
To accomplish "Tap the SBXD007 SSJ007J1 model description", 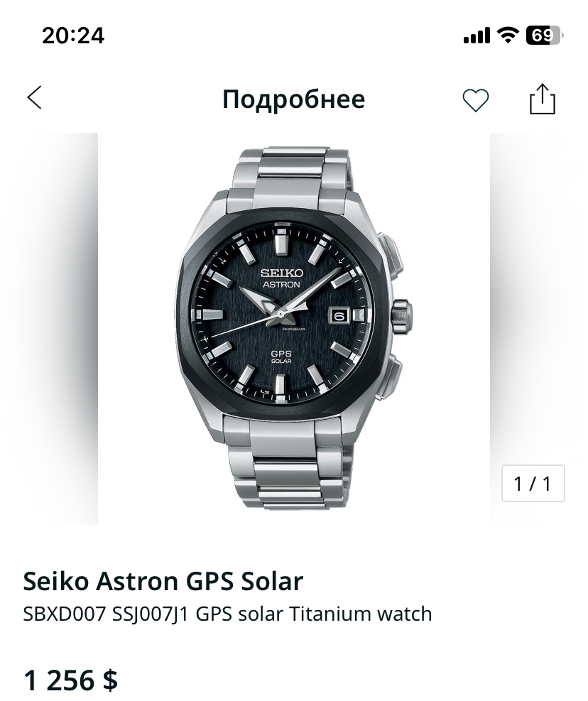I will (x=227, y=614).
